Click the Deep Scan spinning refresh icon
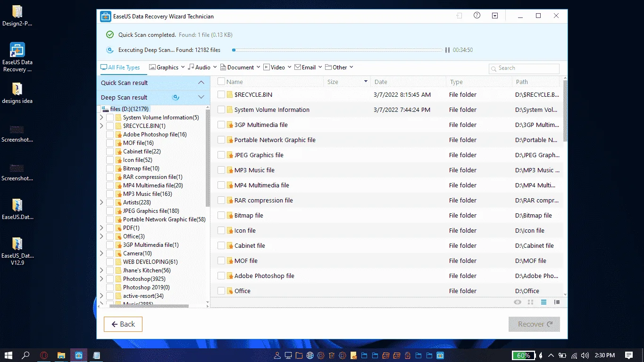 (176, 97)
